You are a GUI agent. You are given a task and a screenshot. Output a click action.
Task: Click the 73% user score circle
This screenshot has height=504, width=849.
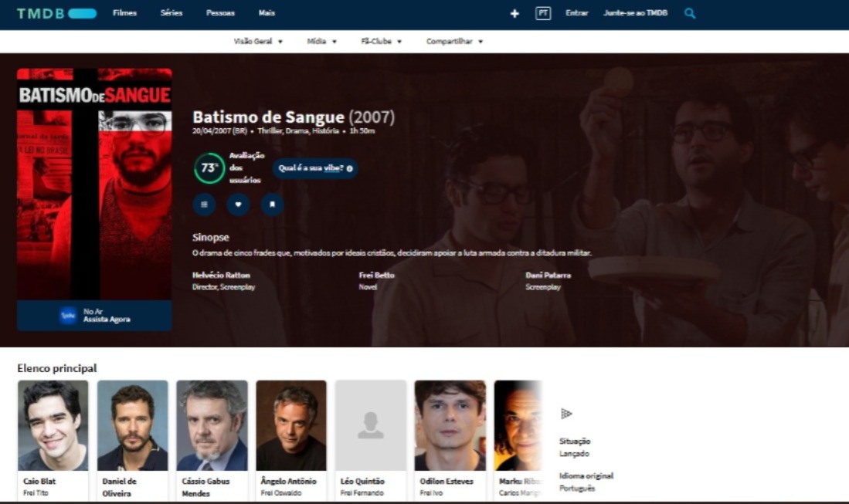tap(209, 168)
